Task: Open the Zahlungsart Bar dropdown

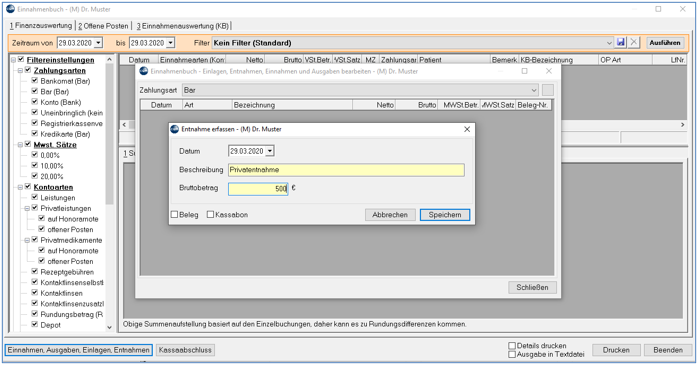Action: [534, 90]
